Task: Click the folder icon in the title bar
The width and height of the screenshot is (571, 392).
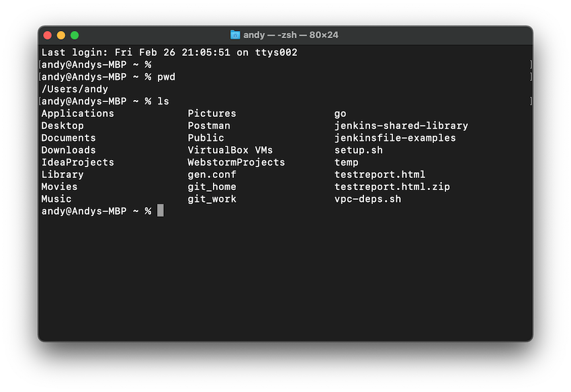Action: pos(234,34)
